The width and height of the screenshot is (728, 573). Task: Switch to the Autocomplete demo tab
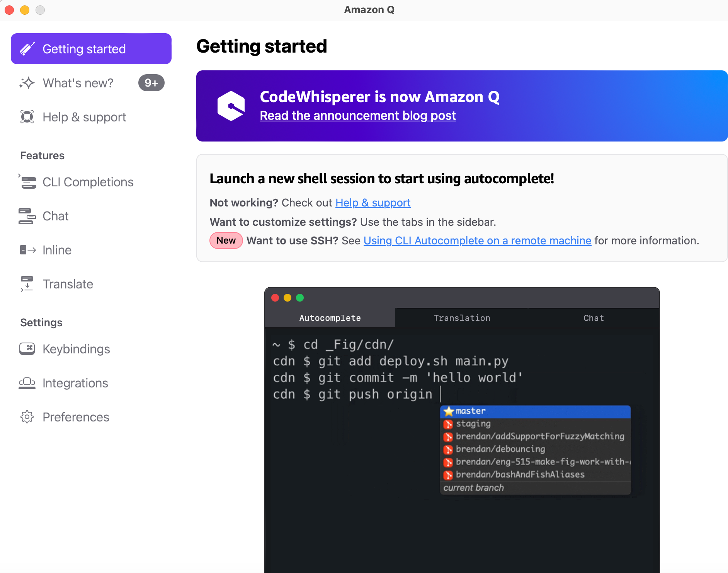330,318
